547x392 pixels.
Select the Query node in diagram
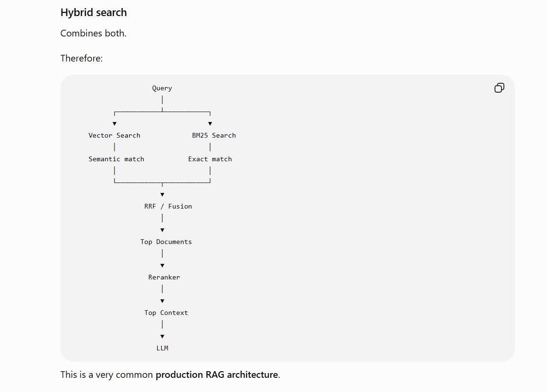162,88
